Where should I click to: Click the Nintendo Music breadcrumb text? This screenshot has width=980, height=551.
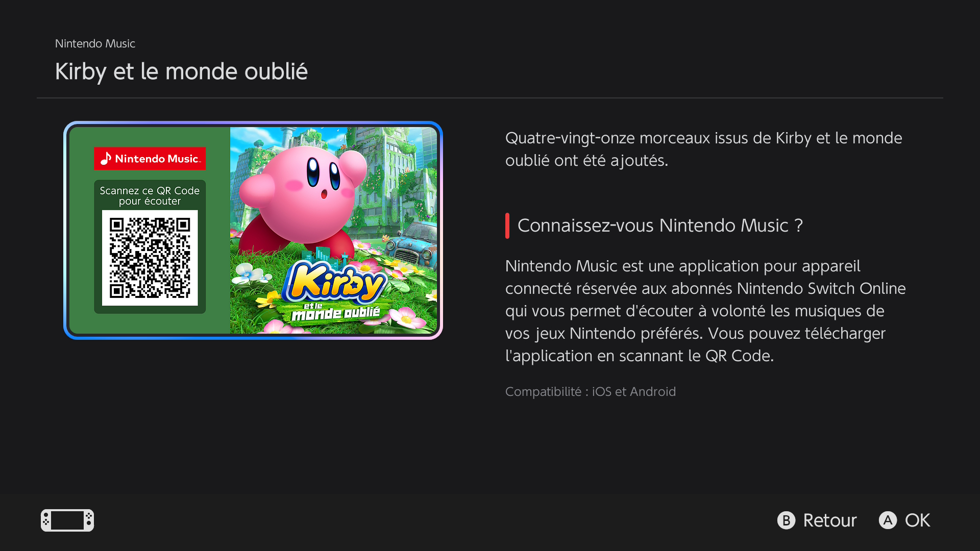pyautogui.click(x=95, y=43)
